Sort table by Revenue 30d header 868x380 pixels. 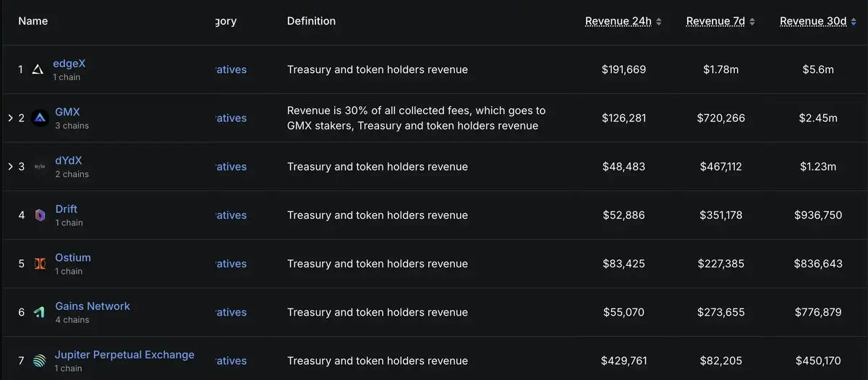813,21
